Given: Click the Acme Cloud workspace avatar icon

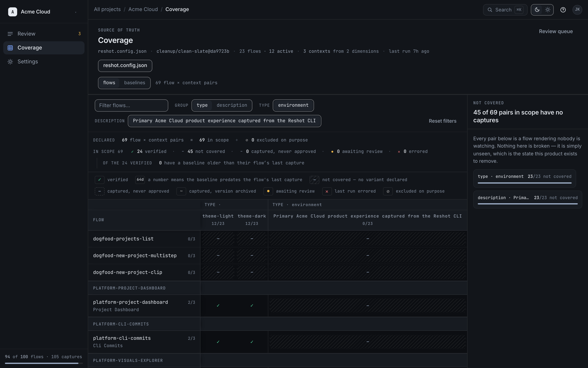Looking at the screenshot, I should click(x=13, y=12).
